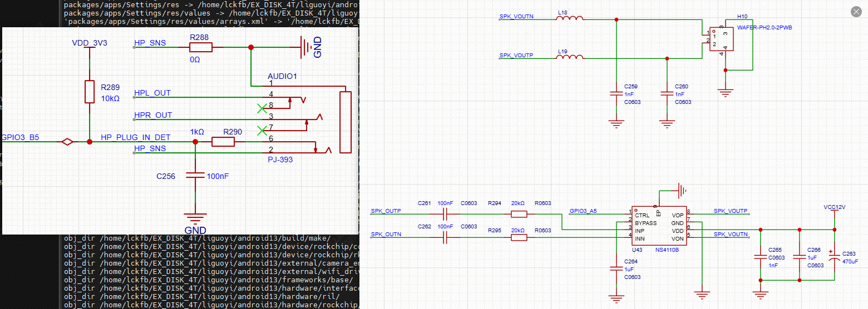Click the R290 1kΩ resistor symbol
The height and width of the screenshot is (309, 868).
tap(223, 142)
